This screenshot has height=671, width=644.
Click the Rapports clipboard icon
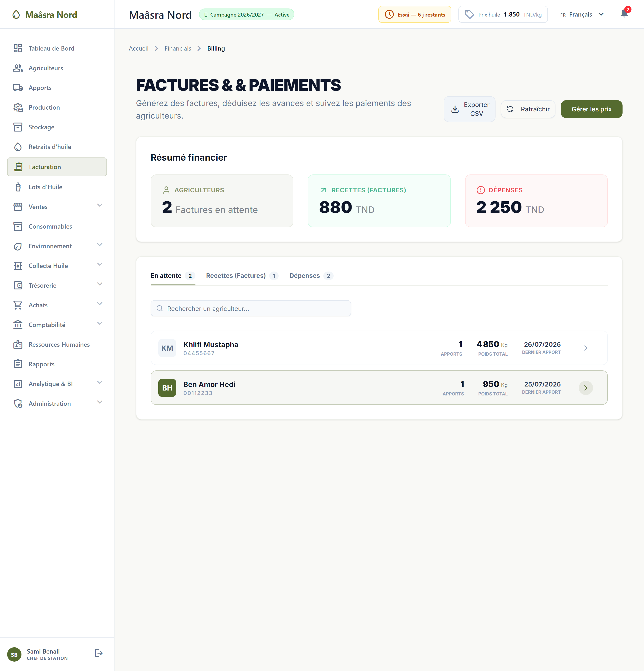pyautogui.click(x=18, y=364)
